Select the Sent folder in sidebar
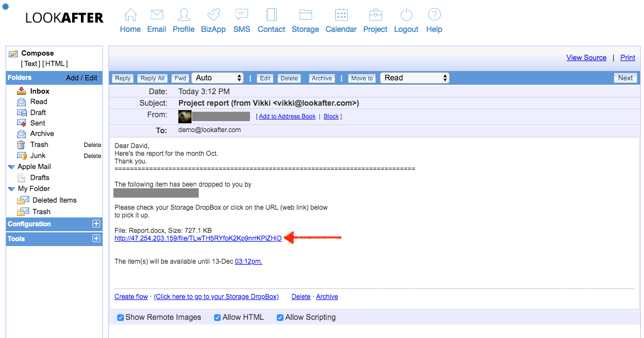644x338 pixels. click(x=37, y=123)
